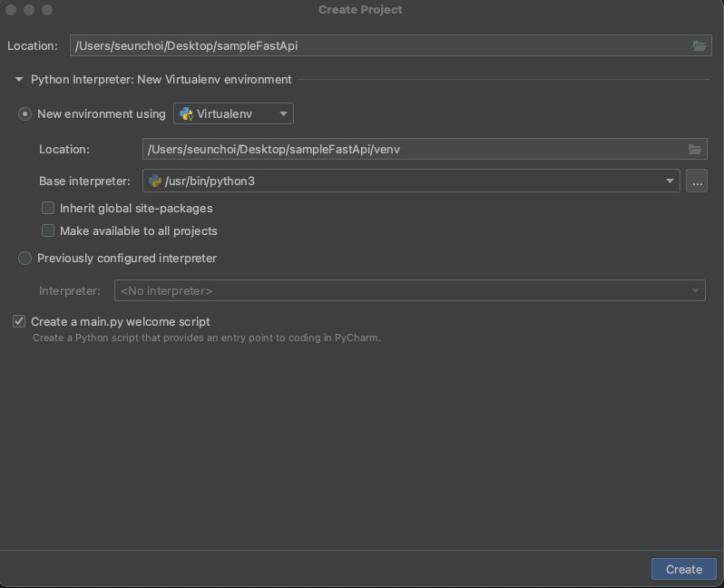Click the welcome script description text

206,338
